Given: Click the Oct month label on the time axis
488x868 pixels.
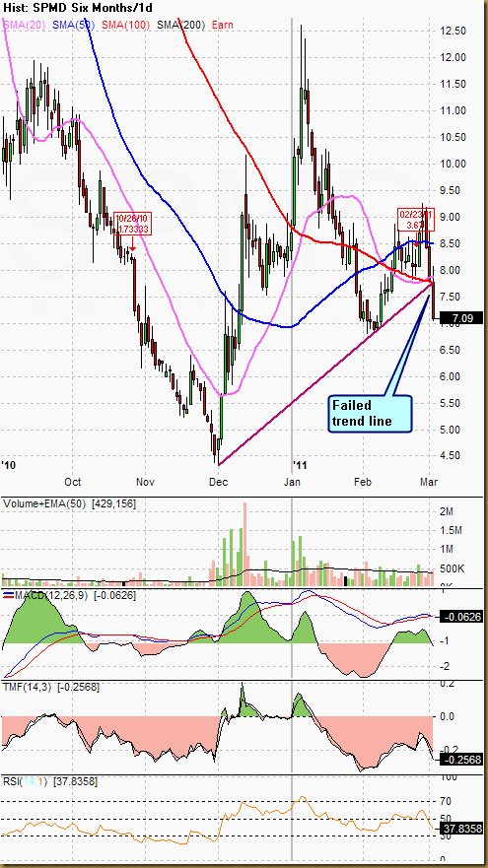Looking at the screenshot, I should [73, 481].
